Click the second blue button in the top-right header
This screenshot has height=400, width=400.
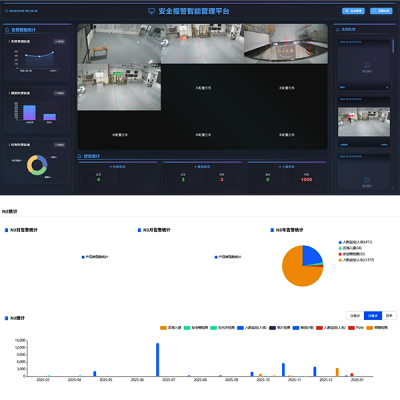[x=381, y=11]
